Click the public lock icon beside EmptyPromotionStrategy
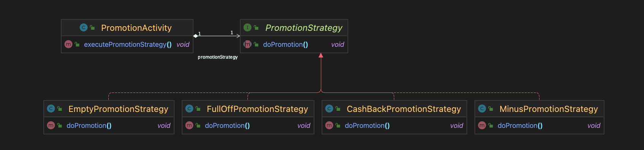Image resolution: width=644 pixels, height=150 pixels. (x=60, y=109)
